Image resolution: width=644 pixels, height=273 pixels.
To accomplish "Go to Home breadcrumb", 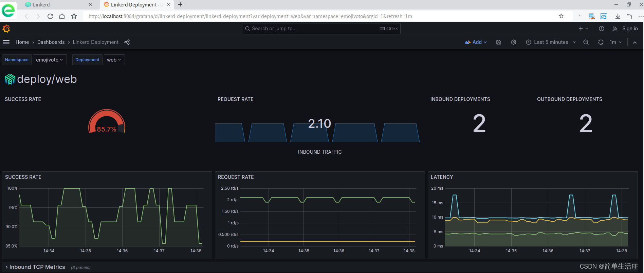I will pos(22,42).
